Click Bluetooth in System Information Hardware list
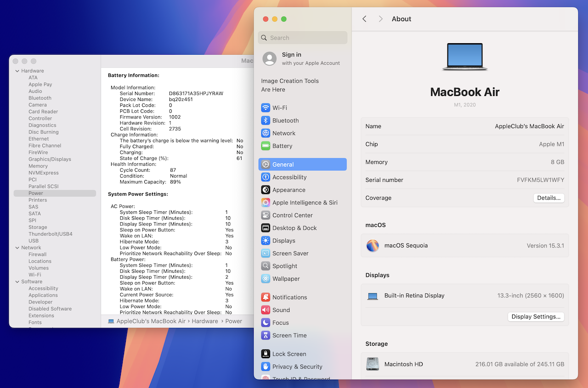 (40, 98)
